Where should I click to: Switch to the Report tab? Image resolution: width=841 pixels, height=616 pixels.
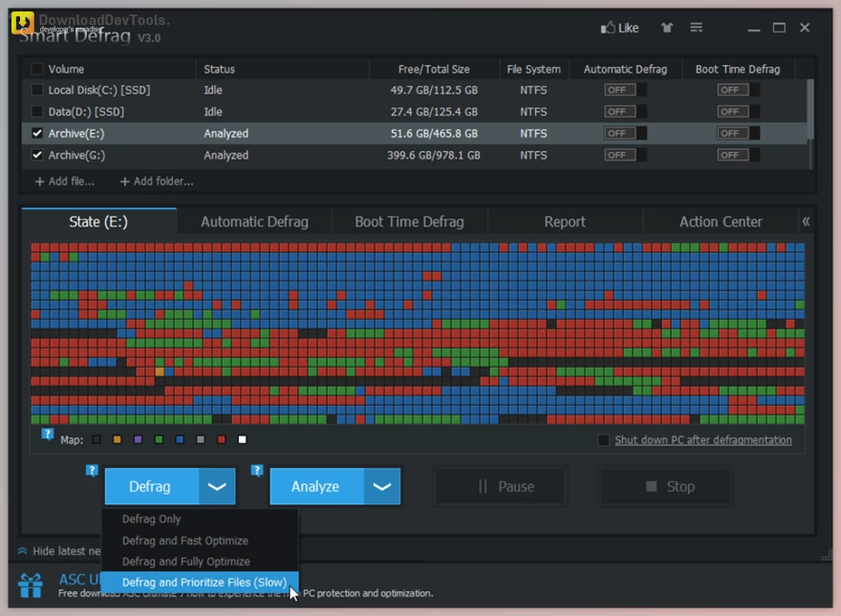tap(565, 222)
